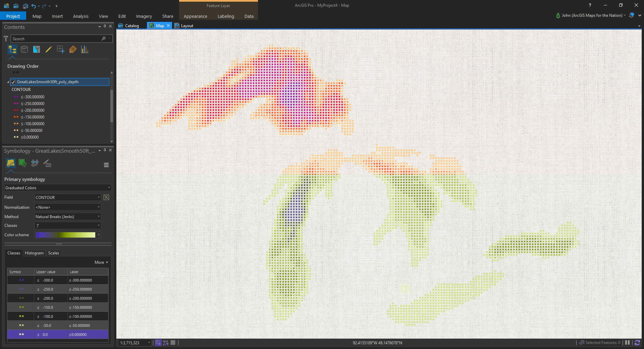Select List By Drawing Order icon
The width and height of the screenshot is (644, 349).
tap(12, 50)
